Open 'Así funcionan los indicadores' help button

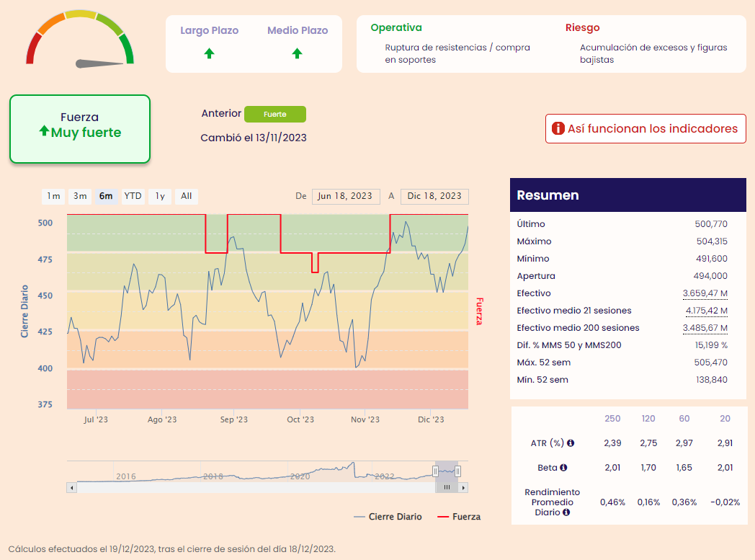click(645, 129)
